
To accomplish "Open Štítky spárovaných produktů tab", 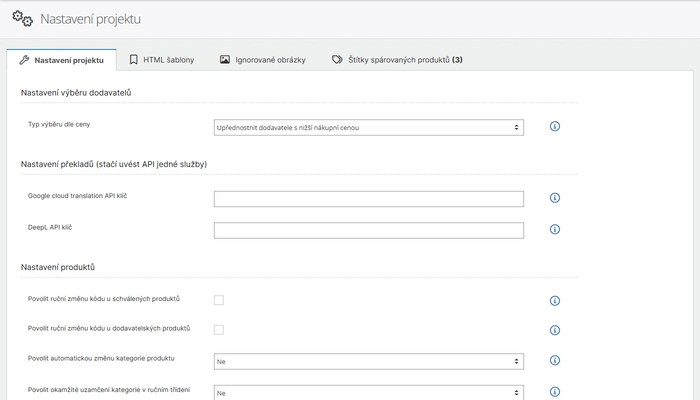I will tap(397, 60).
